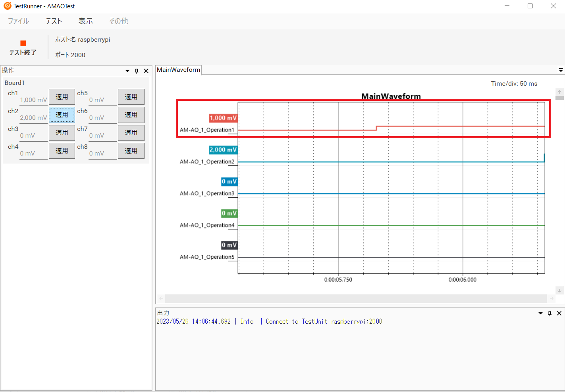This screenshot has height=392, width=565.
Task: Select the MainWaveform tab
Action: (178, 70)
